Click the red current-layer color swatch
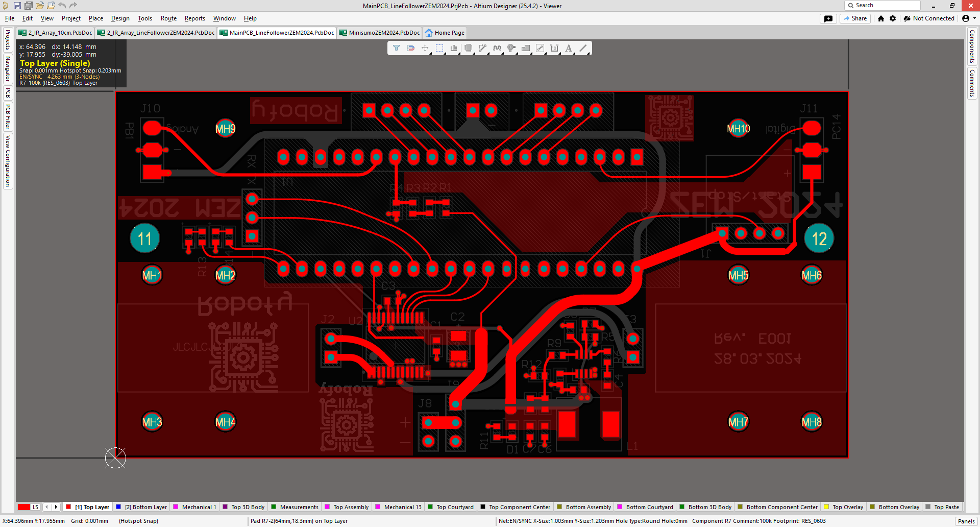Image resolution: width=980 pixels, height=527 pixels. (x=23, y=507)
